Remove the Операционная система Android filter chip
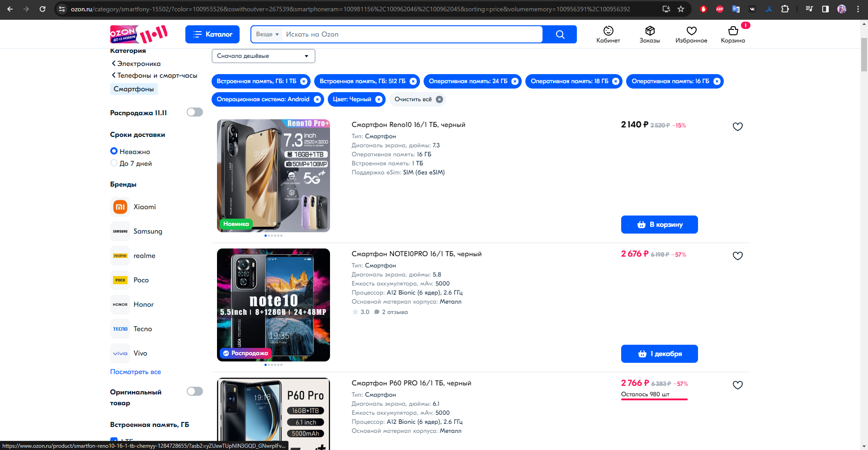 (317, 99)
